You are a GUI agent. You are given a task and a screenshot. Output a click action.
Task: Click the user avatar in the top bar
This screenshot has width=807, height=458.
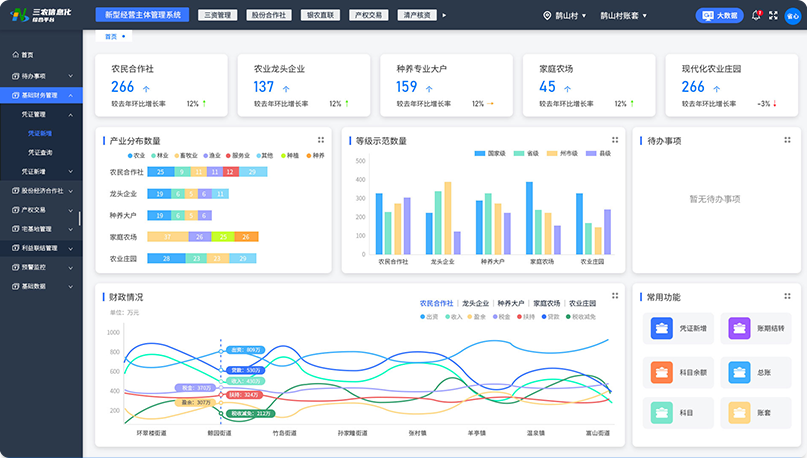(x=791, y=15)
